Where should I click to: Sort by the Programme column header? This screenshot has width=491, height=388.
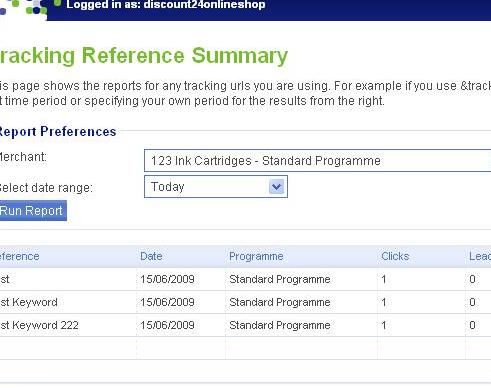coord(256,256)
